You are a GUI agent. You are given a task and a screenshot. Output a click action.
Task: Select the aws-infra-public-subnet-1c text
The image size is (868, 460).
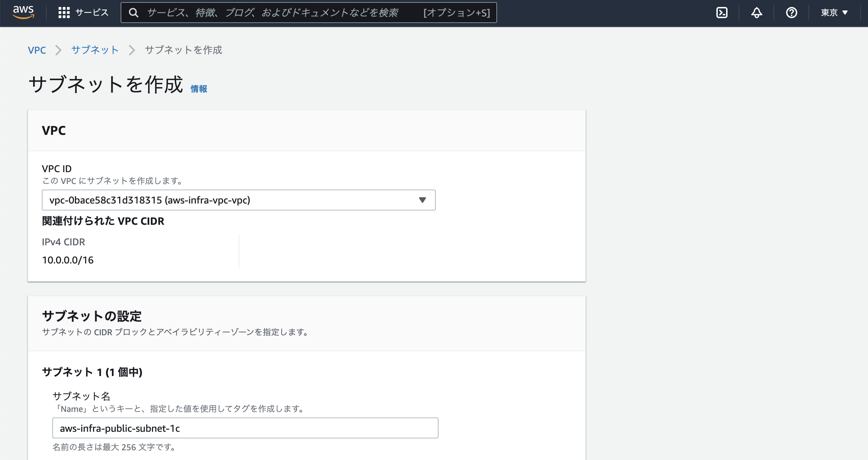(x=120, y=428)
